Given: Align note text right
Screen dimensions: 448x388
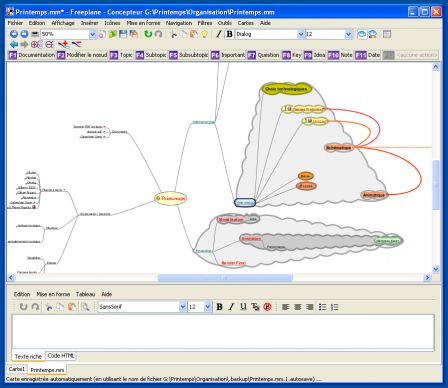Looking at the screenshot, I should coord(310,307).
